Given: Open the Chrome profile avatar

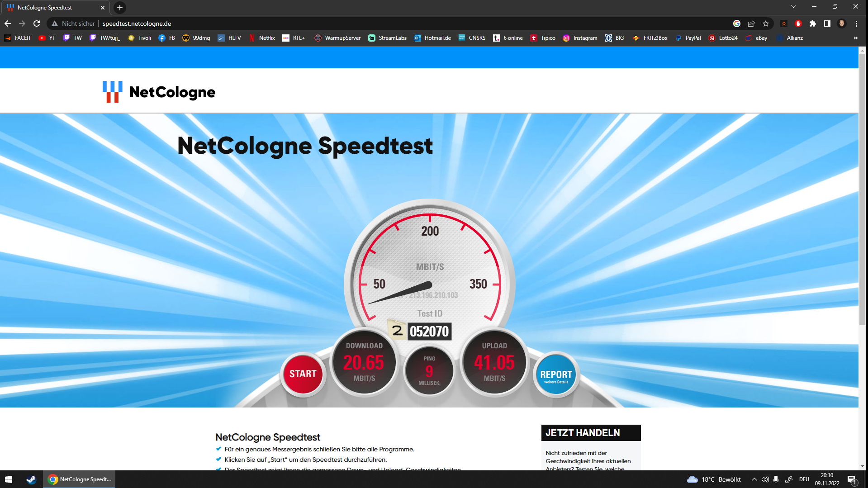Looking at the screenshot, I should 842,24.
